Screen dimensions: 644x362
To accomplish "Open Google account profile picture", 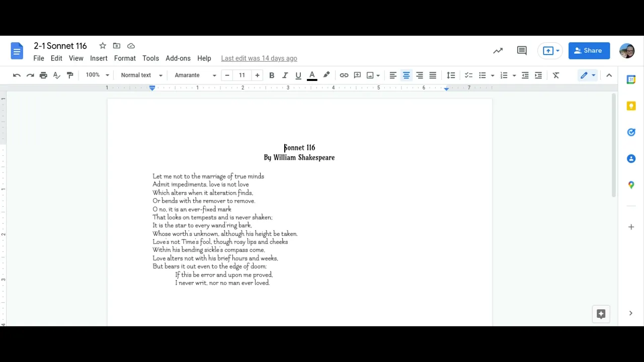I will [x=627, y=51].
